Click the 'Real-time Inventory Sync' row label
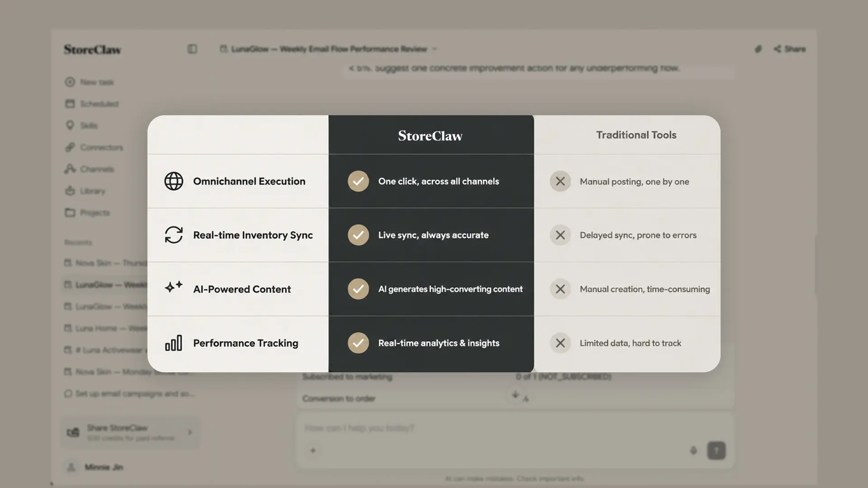This screenshot has width=868, height=488. 253,235
